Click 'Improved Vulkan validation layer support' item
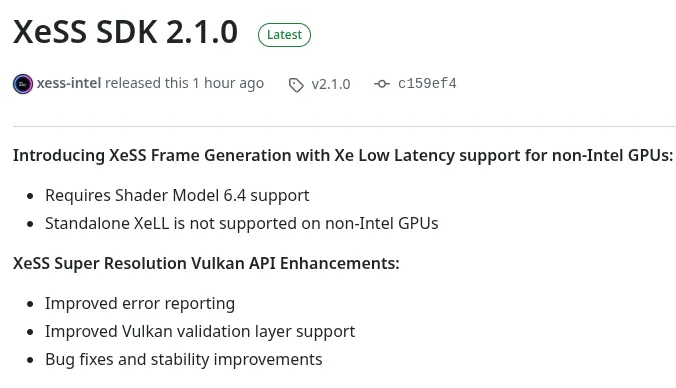Image resolution: width=676 pixels, height=388 pixels. tap(200, 332)
